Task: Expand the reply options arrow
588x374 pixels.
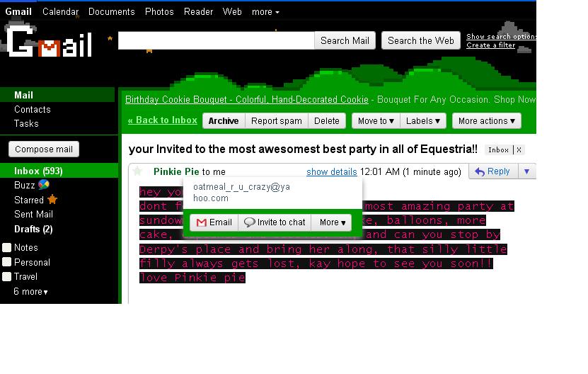Action: [x=527, y=171]
